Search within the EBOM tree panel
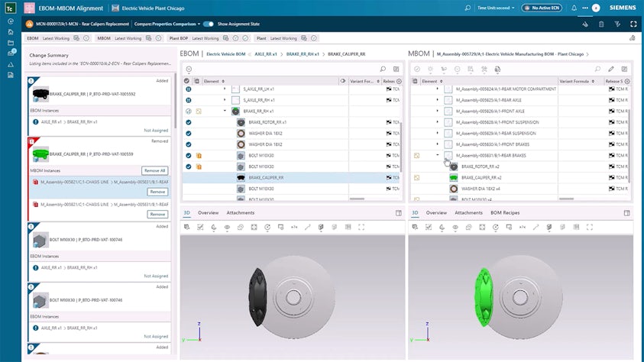Image resolution: width=644 pixels, height=362 pixels. pos(383,69)
